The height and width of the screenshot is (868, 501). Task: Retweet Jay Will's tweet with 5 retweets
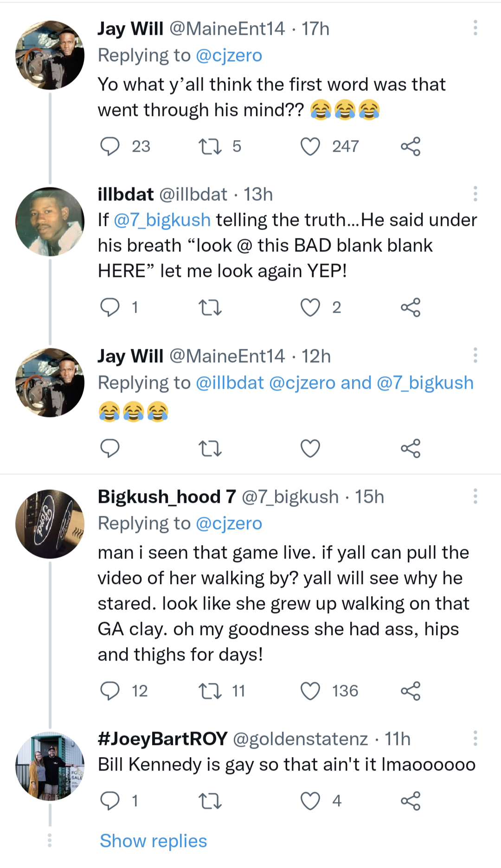coord(210,147)
